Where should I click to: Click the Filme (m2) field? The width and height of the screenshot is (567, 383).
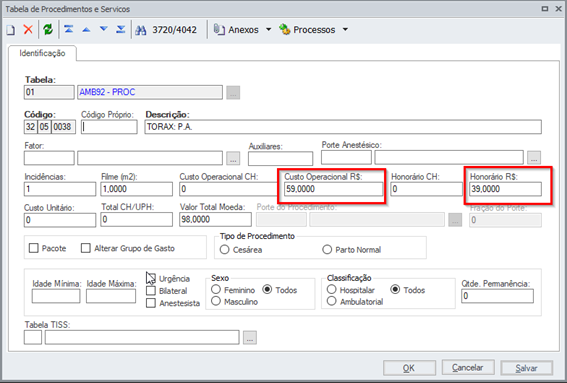click(x=137, y=189)
